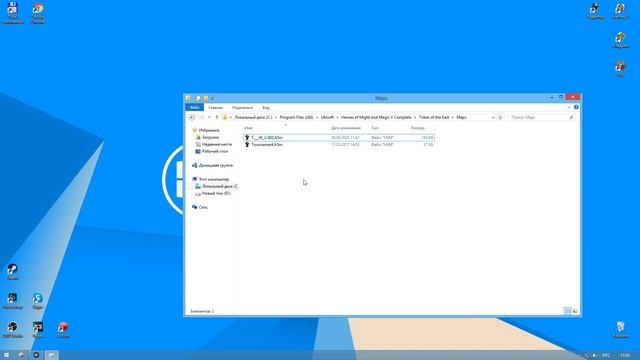The width and height of the screenshot is (640, 360).
Task: Select Избранное in the navigation pane
Action: tap(209, 130)
